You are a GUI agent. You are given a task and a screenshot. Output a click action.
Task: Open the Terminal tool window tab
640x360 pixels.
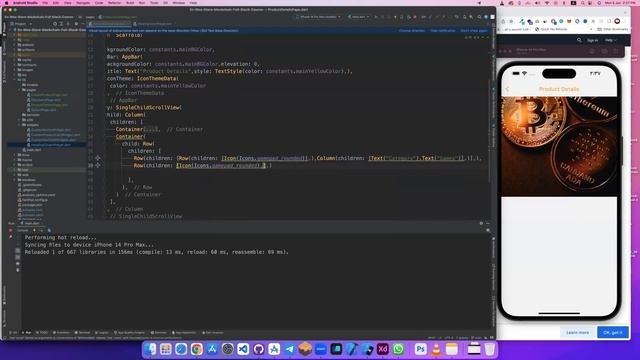(82, 333)
